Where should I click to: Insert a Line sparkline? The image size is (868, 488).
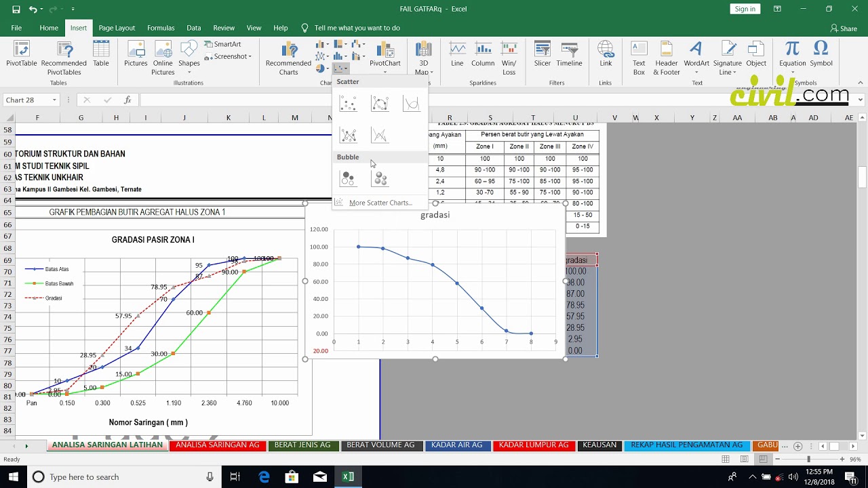(457, 54)
